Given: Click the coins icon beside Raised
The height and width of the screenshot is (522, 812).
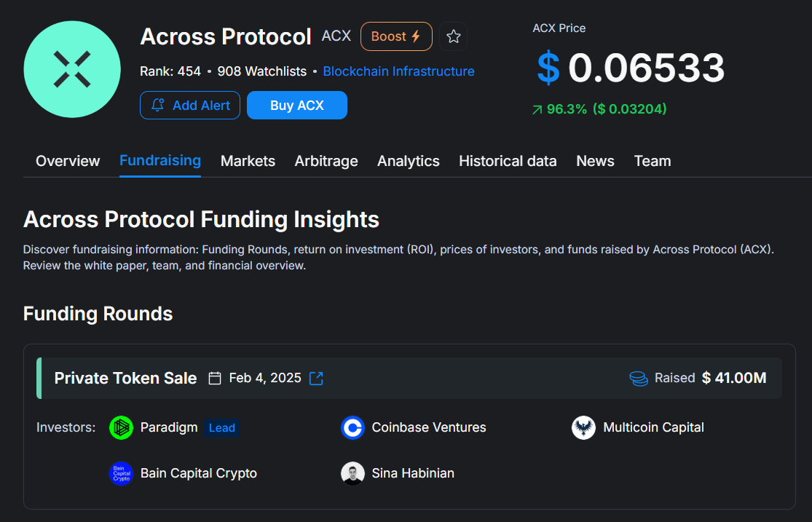Looking at the screenshot, I should point(639,378).
